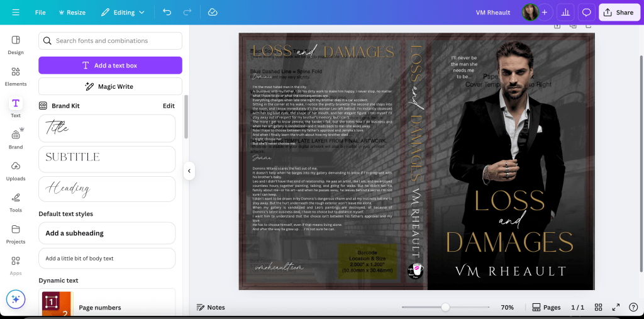Open the 70% zoom level menu
The image size is (644, 319).
tap(507, 307)
